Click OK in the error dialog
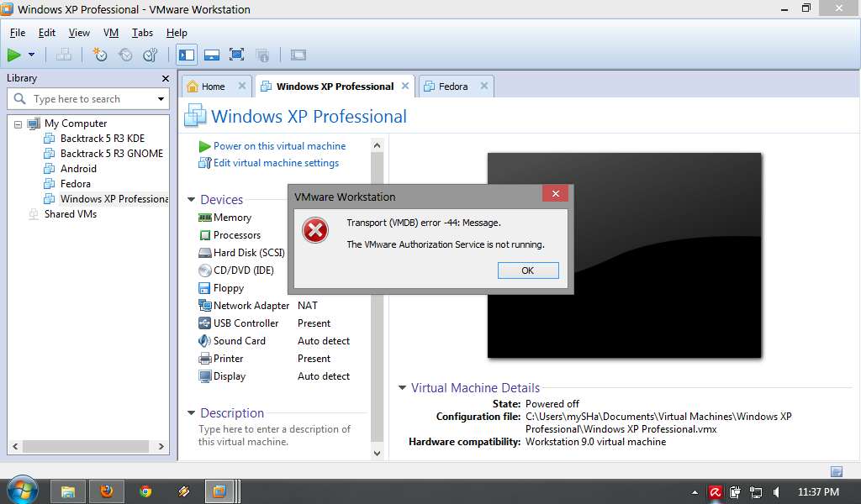Viewport: 861px width, 504px height. (x=528, y=270)
